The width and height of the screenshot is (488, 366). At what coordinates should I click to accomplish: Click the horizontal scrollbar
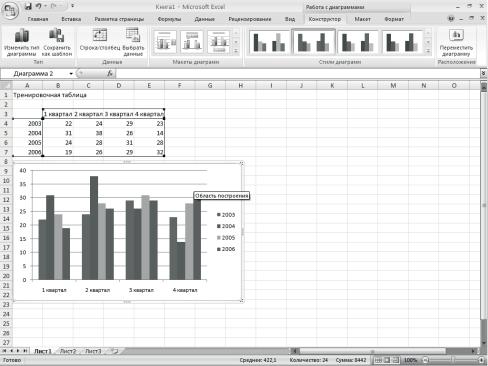(373, 351)
